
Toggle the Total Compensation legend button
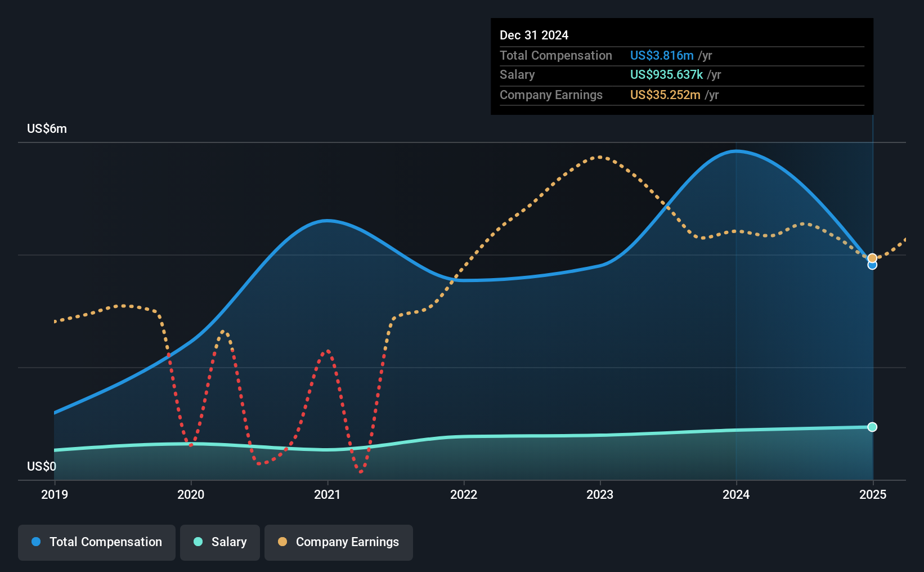(97, 542)
